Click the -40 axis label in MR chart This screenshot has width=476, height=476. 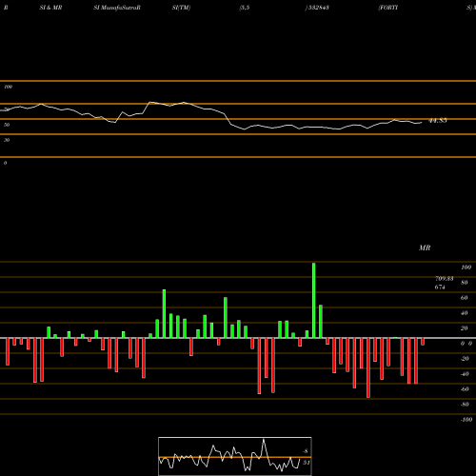[x=465, y=374]
